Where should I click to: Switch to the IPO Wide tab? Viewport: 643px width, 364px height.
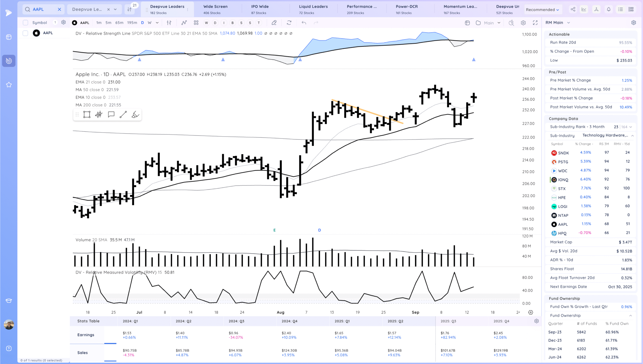(x=260, y=10)
